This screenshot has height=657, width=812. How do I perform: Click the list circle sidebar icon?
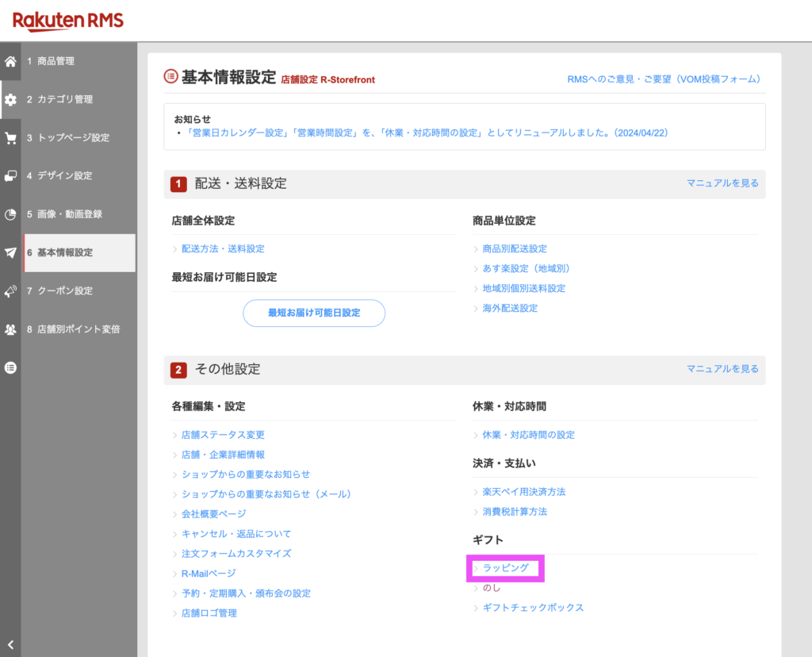[x=10, y=368]
